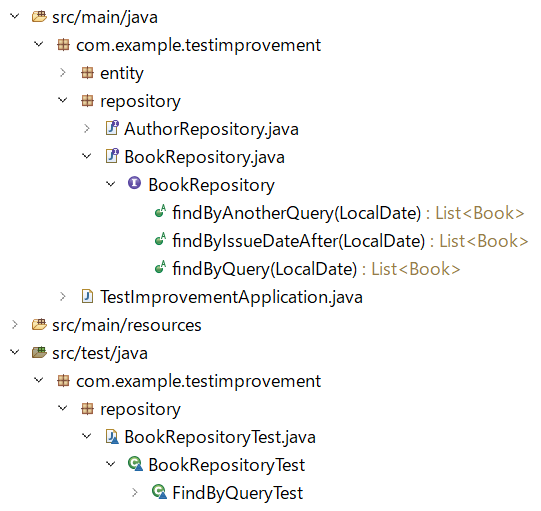Select BookRepository.java in the tree
The image size is (541, 511).
click(204, 157)
